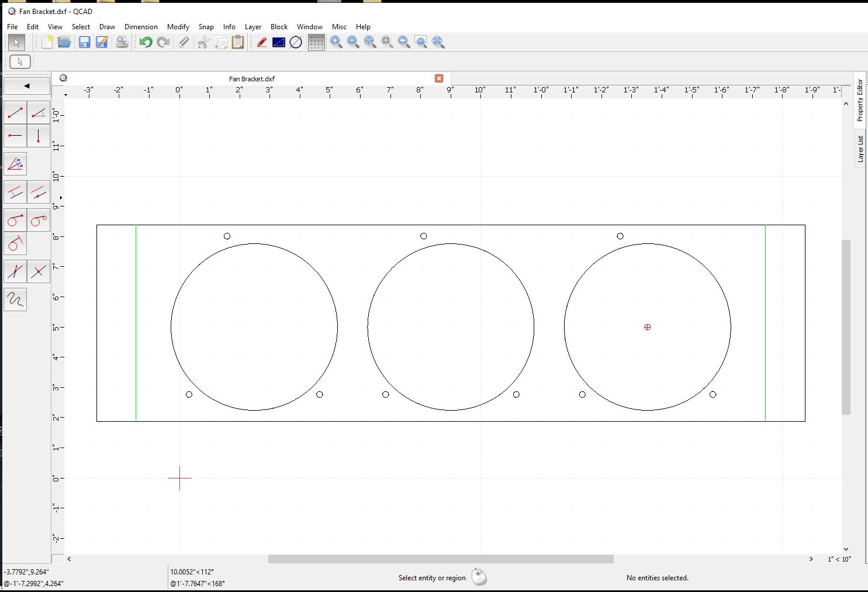Select the line from two points tool
The image size is (868, 592).
pos(15,112)
